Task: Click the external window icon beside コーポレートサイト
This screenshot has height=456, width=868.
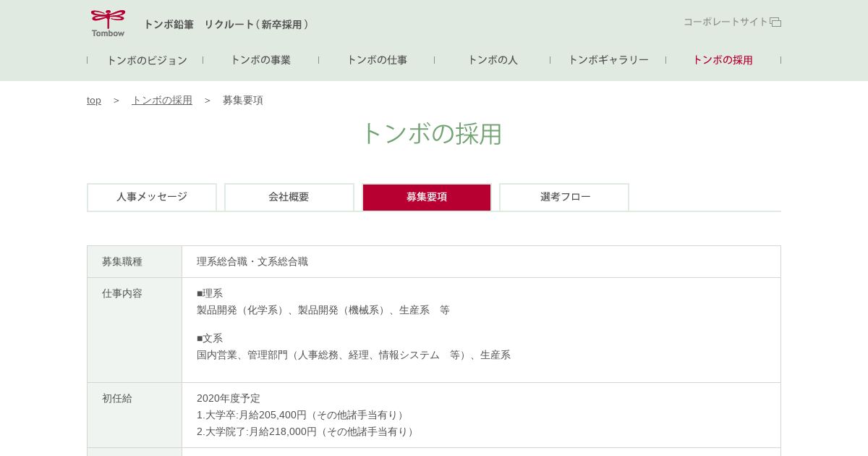Action: (x=775, y=22)
